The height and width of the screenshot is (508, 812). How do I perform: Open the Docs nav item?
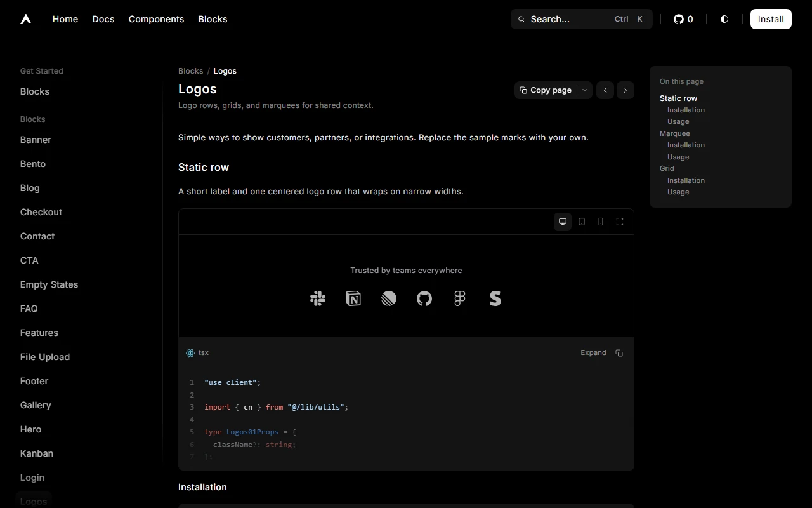click(x=103, y=19)
